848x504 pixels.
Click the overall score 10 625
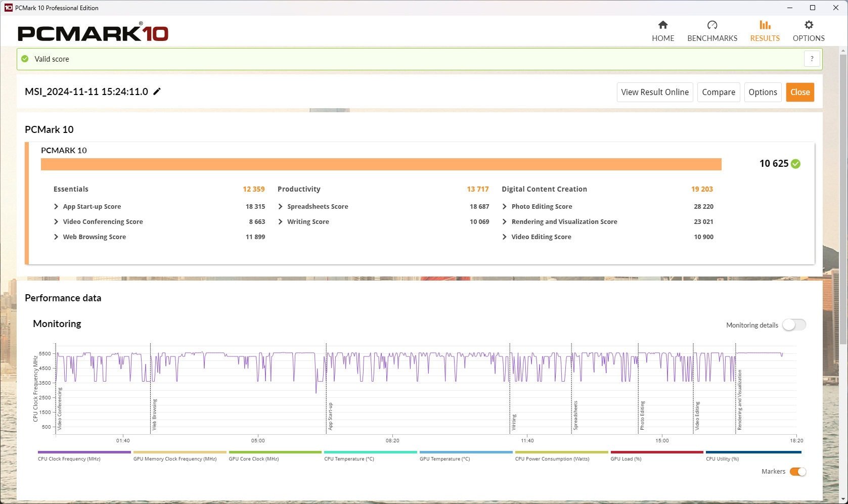[x=774, y=163]
